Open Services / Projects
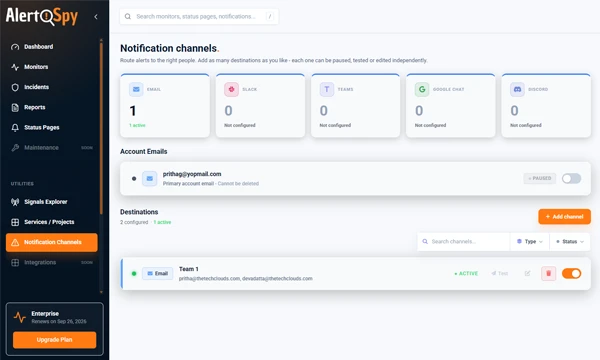 [x=52, y=222]
